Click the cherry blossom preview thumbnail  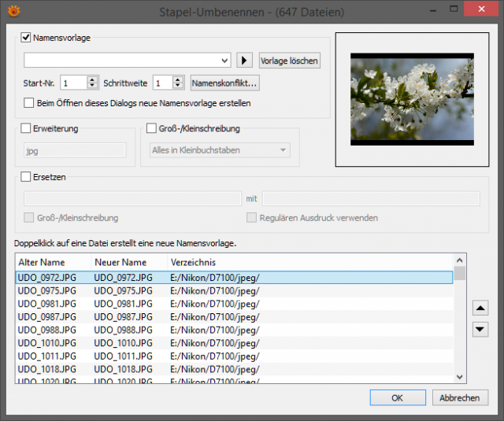tap(412, 99)
